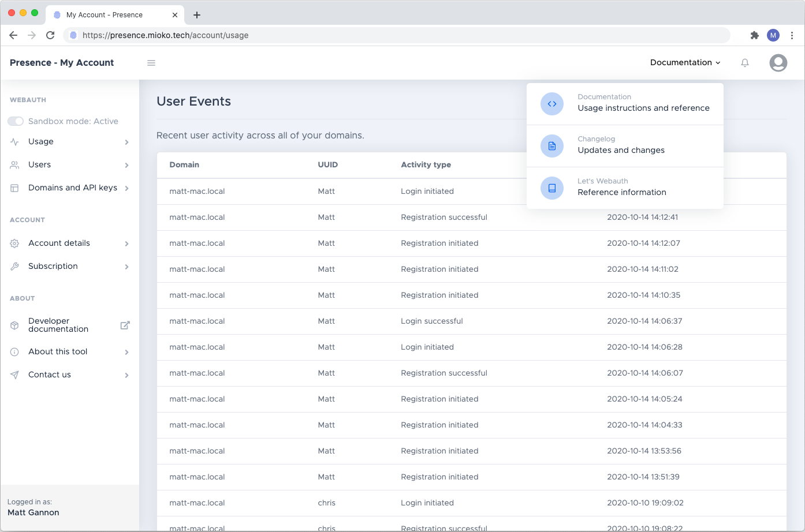This screenshot has width=805, height=532.
Task: Click the site info icon in address bar
Action: pos(73,35)
